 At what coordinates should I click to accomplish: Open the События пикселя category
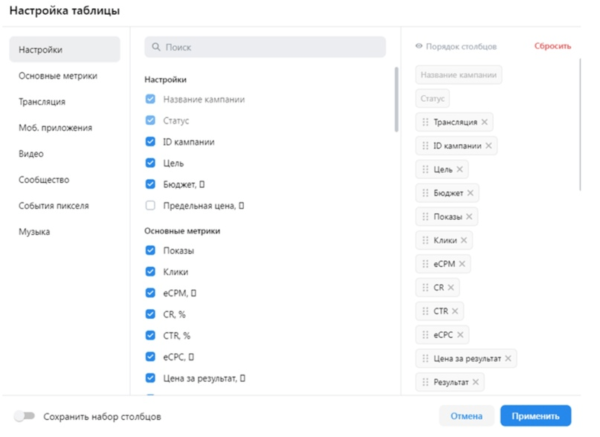(53, 206)
